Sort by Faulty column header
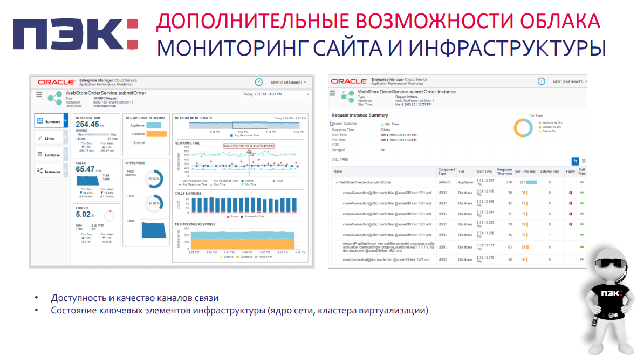The height and width of the screenshot is (363, 644). click(570, 171)
